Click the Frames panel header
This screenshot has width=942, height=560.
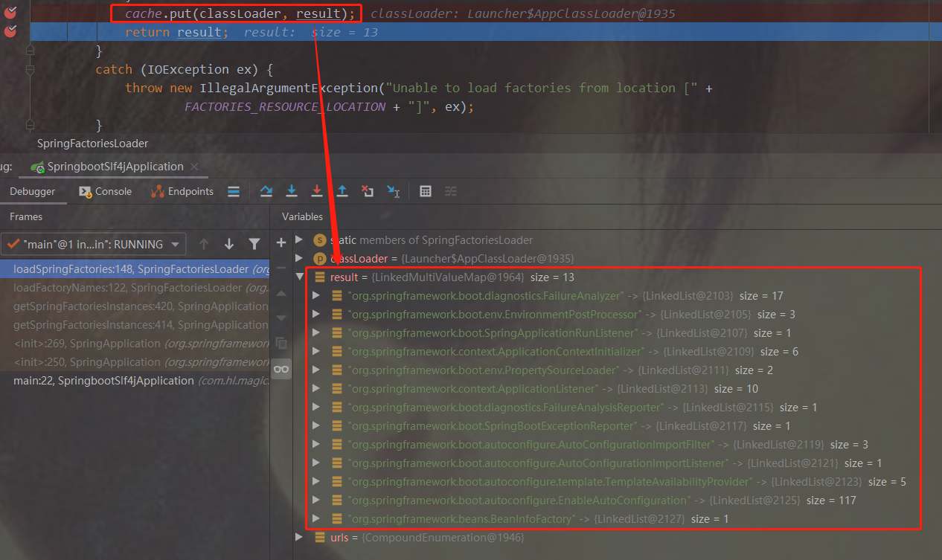(26, 216)
